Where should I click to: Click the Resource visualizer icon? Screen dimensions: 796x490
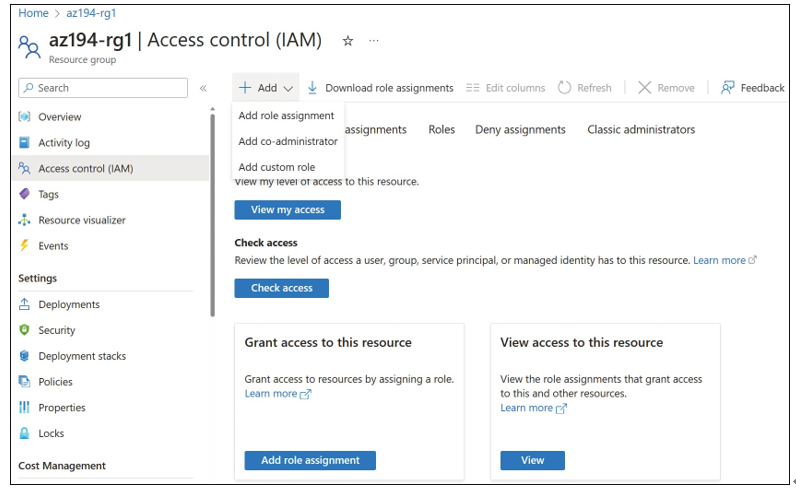[x=24, y=220]
